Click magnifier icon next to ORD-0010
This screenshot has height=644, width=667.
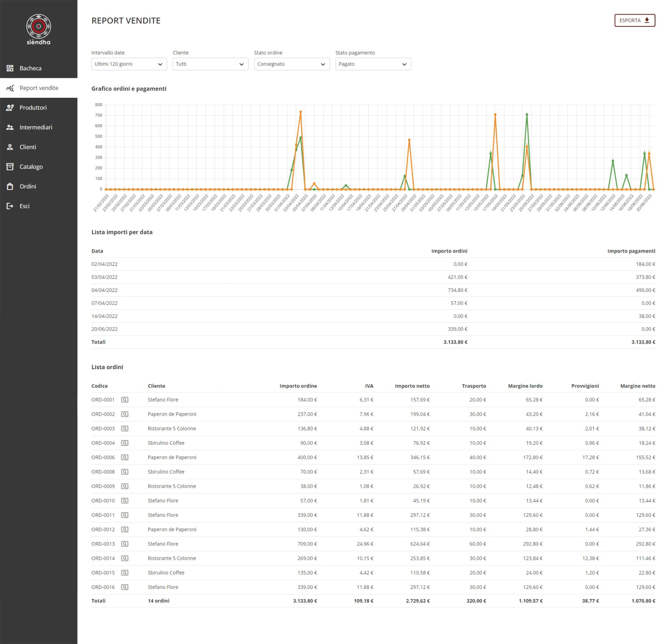(x=125, y=501)
